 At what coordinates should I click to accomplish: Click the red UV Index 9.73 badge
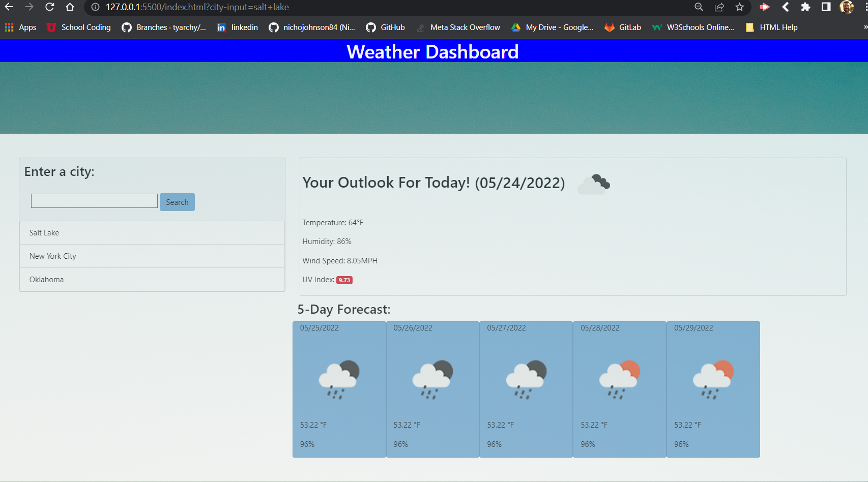point(344,280)
